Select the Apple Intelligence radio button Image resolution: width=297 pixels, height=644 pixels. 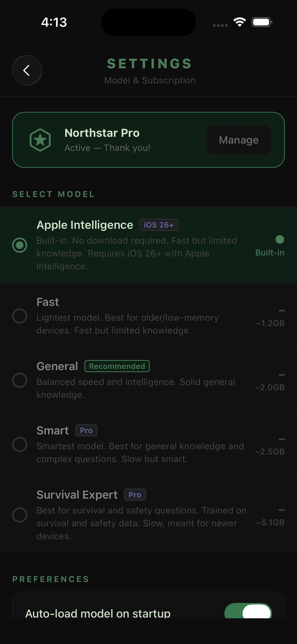pyautogui.click(x=20, y=245)
